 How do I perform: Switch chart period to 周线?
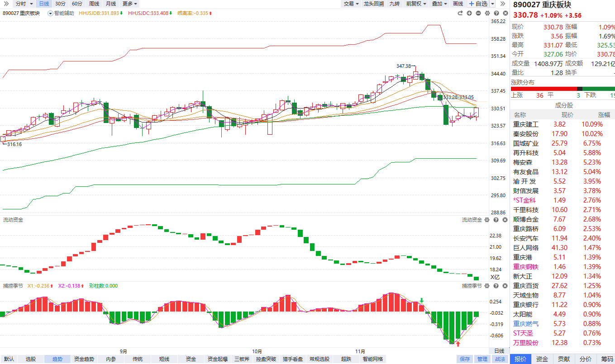94,4
